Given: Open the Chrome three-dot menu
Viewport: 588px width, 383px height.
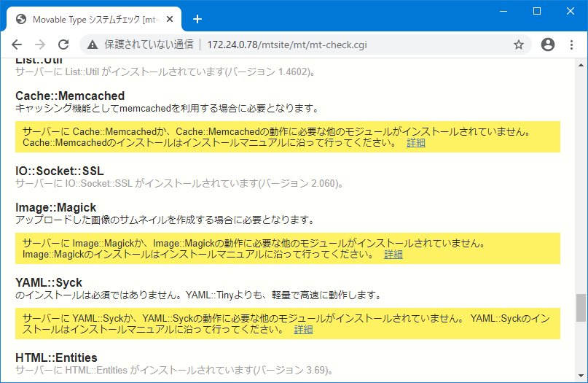Looking at the screenshot, I should 571,45.
